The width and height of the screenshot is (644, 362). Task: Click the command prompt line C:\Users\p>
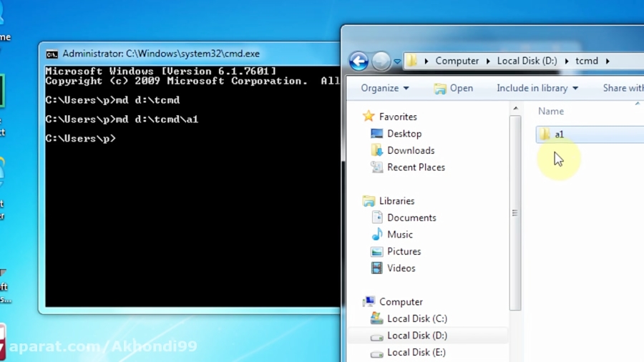(80, 139)
